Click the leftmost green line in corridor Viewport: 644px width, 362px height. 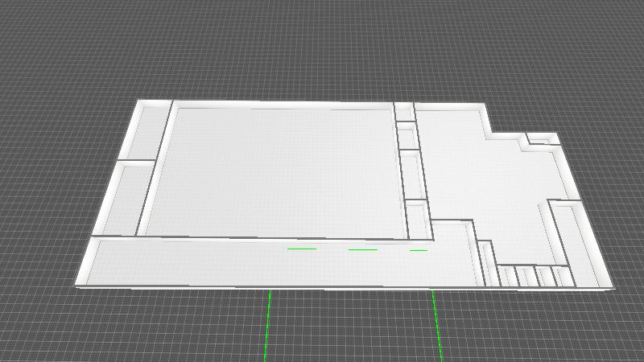tap(302, 249)
